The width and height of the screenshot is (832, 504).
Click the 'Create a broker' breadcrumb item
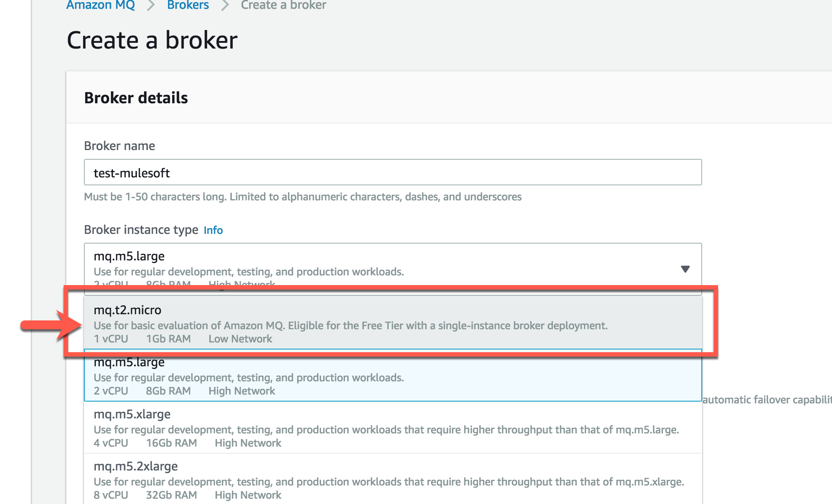click(283, 5)
